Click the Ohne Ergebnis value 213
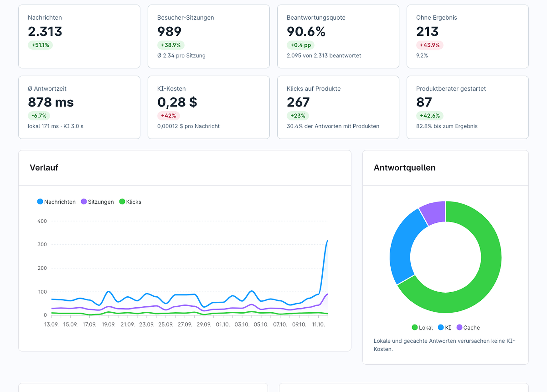The image size is (547, 392). pos(427,32)
